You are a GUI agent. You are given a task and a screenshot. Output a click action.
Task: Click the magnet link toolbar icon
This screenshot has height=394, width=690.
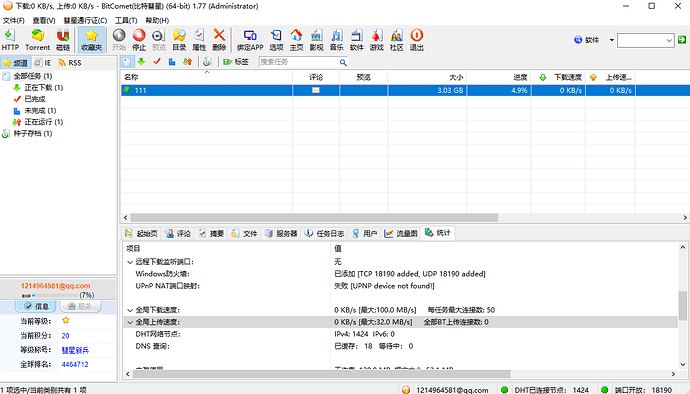click(63, 40)
